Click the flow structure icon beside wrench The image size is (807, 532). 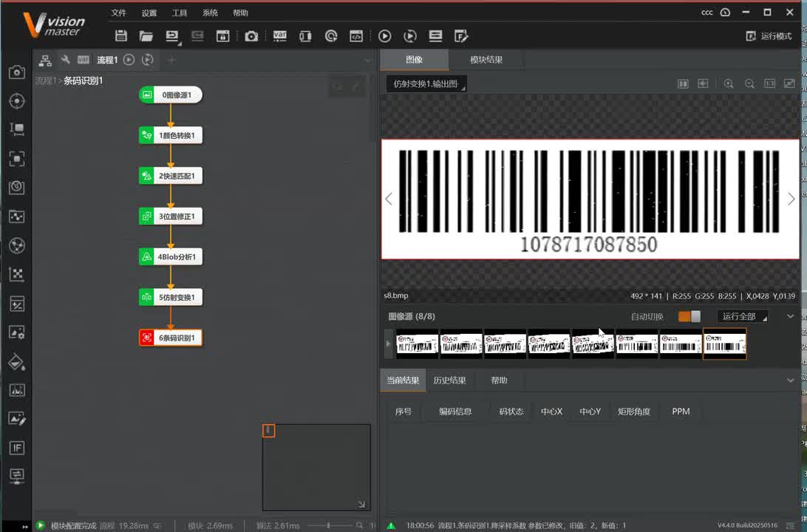coord(45,60)
